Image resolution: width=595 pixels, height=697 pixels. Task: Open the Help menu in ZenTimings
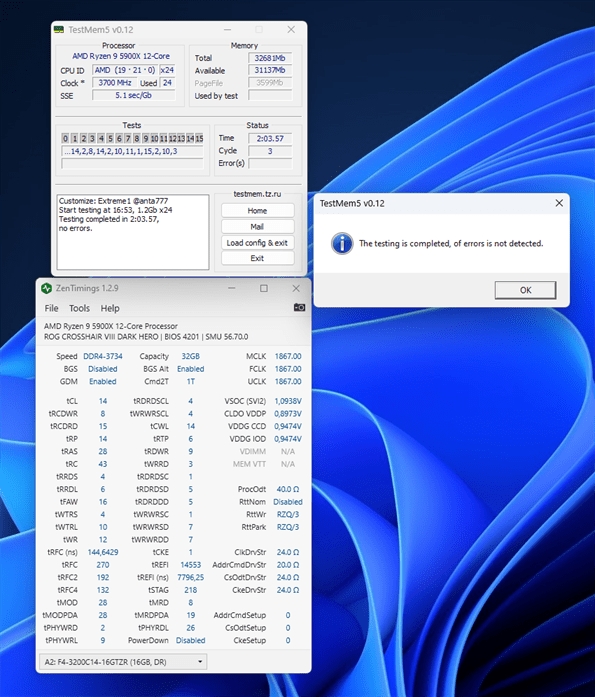(x=110, y=308)
